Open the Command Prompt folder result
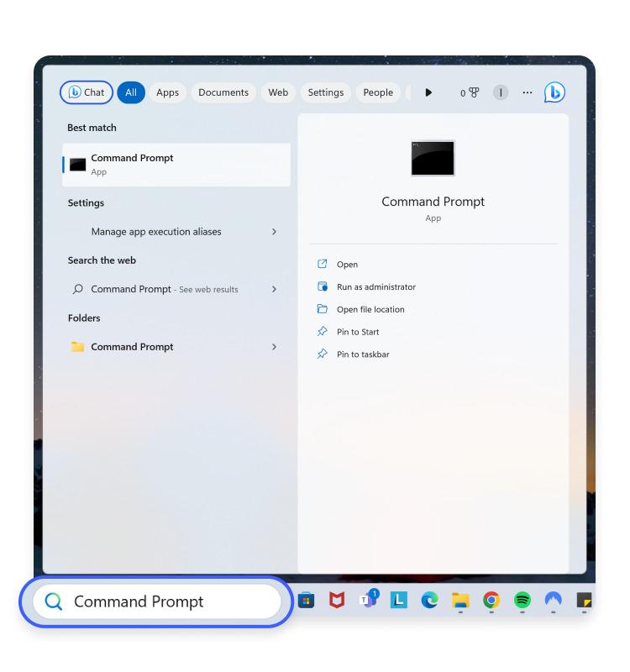Image resolution: width=630 pixels, height=672 pixels. pyautogui.click(x=176, y=347)
